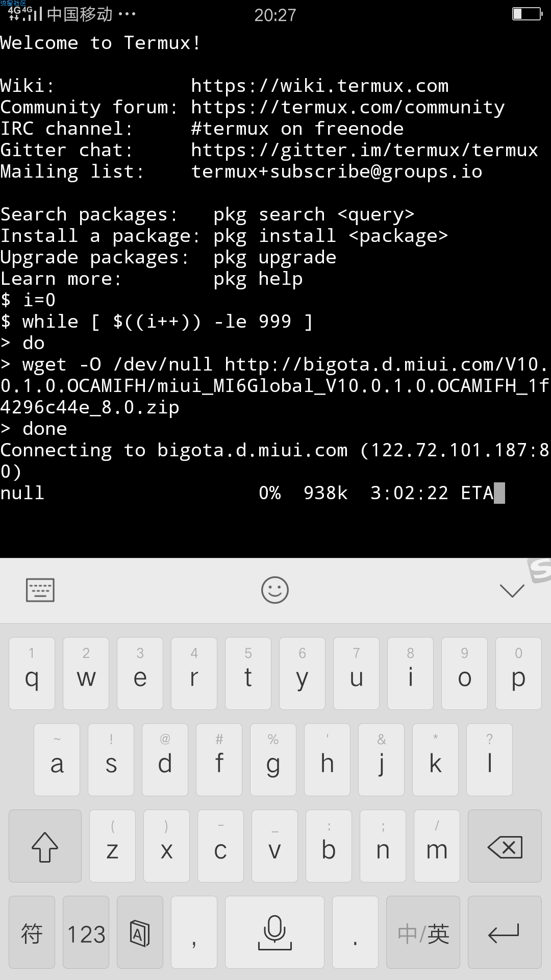Tap the p key

518,673
